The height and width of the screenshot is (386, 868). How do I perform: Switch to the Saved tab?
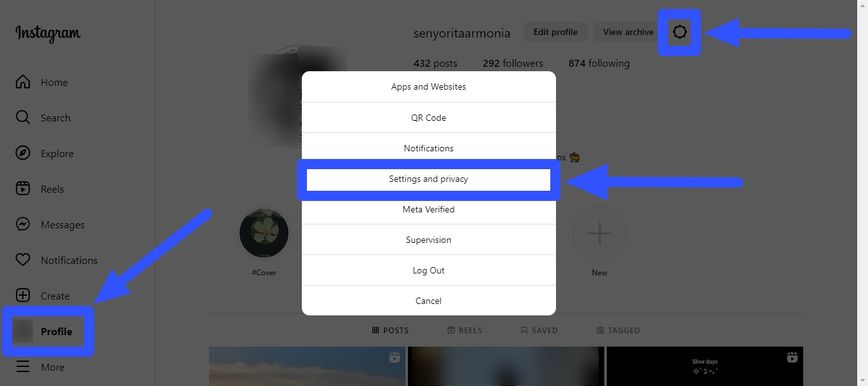[539, 330]
